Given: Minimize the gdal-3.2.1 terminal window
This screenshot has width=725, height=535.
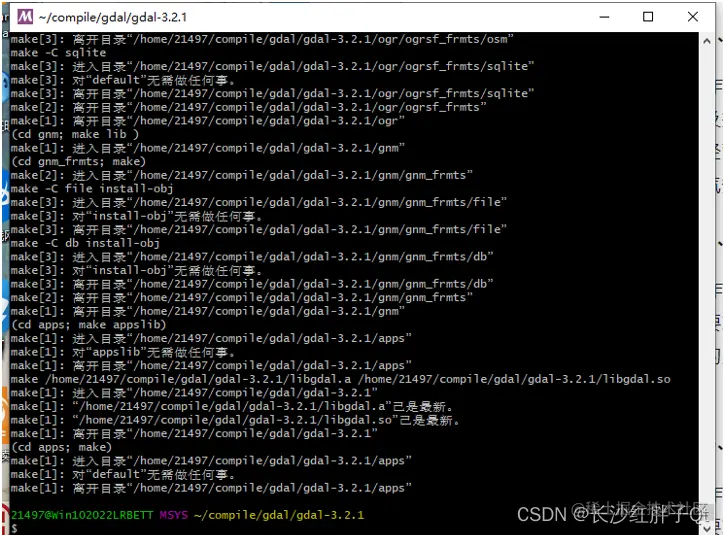Looking at the screenshot, I should (604, 17).
